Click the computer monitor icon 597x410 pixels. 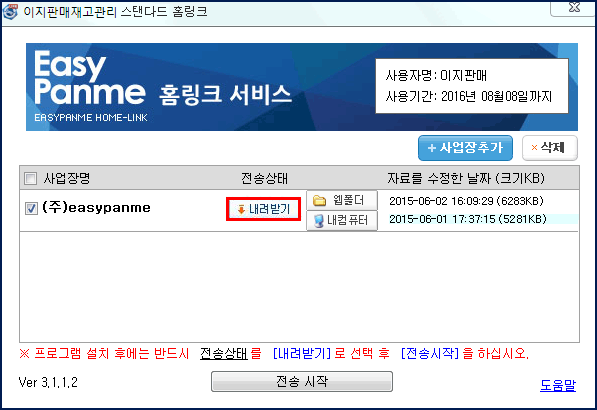(x=319, y=221)
